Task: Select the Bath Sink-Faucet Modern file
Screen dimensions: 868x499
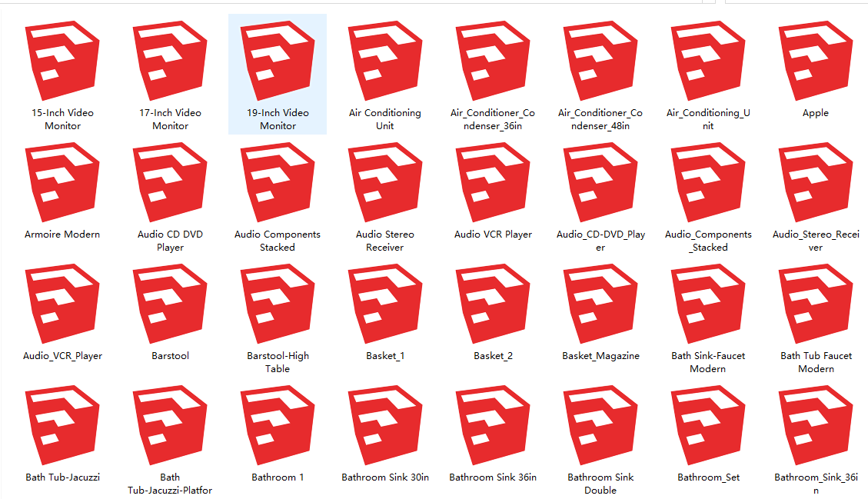Action: pyautogui.click(x=708, y=303)
